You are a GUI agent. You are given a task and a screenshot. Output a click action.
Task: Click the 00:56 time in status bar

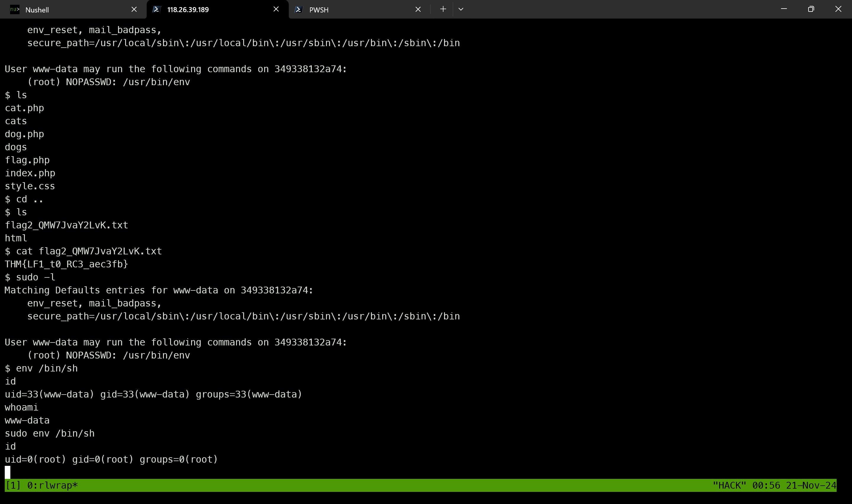click(766, 485)
